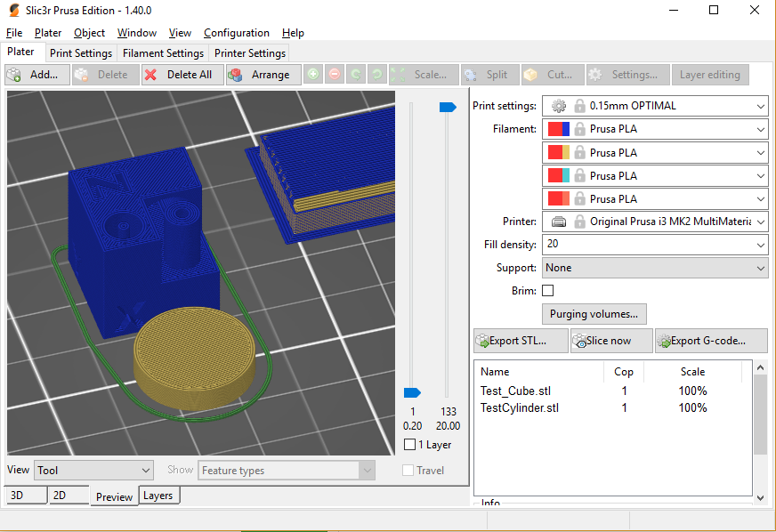Click the Layer editing button
The height and width of the screenshot is (532, 776).
pyautogui.click(x=710, y=75)
